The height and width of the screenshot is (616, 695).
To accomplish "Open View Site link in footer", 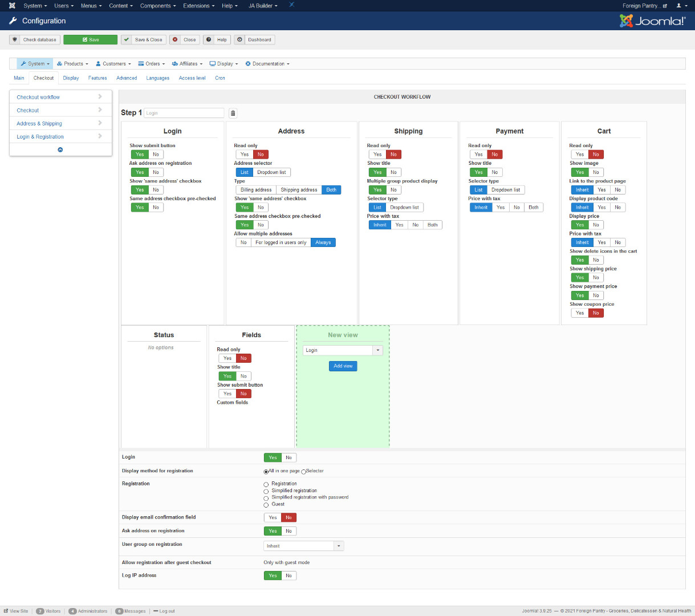I will (16, 611).
